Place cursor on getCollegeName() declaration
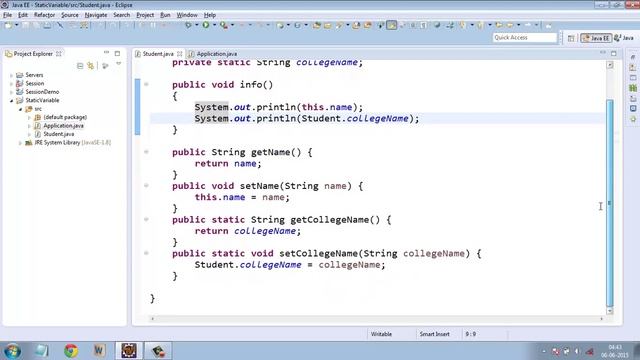Viewport: 640px width, 360px height. click(282, 220)
